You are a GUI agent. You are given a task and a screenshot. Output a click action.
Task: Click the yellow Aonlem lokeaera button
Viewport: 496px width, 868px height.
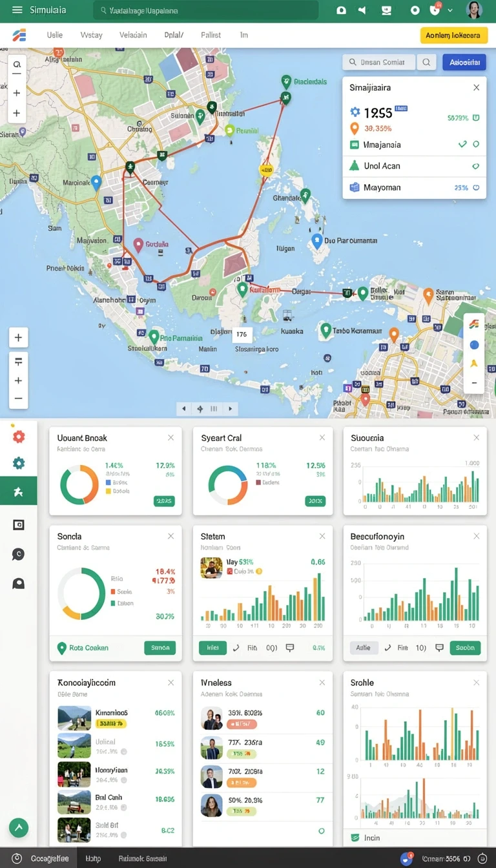point(453,36)
